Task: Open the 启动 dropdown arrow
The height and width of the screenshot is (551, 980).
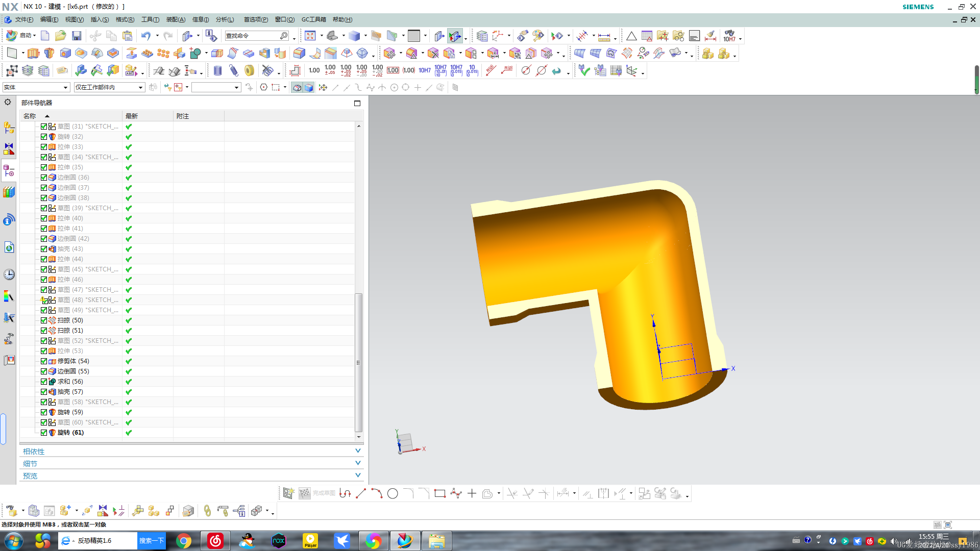Action: pyautogui.click(x=34, y=36)
